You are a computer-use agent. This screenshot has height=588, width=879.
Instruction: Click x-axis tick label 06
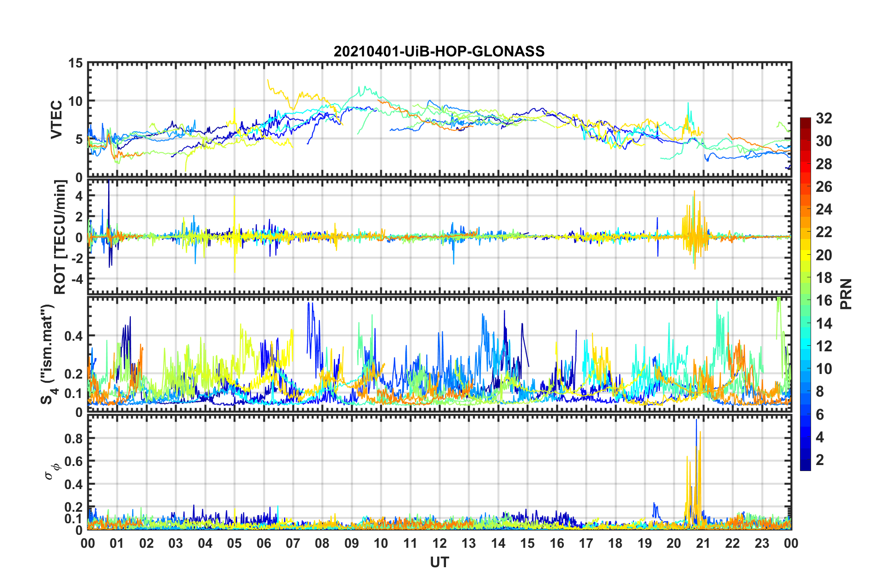click(263, 543)
